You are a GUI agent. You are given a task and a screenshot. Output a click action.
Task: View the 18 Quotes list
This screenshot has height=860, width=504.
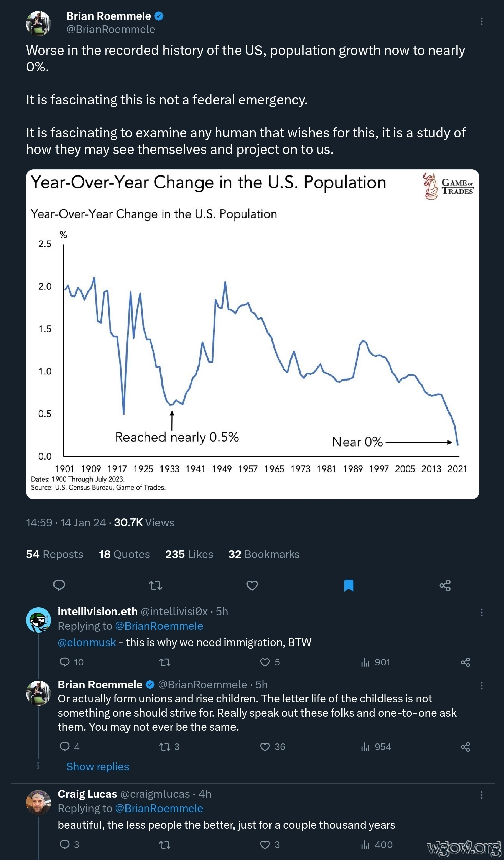[x=124, y=554]
